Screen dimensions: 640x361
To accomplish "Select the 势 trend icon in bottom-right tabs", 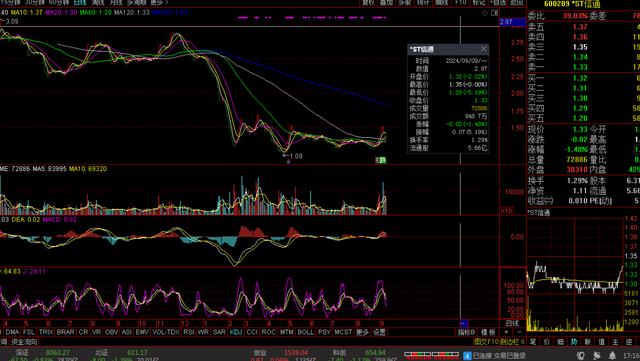I will [x=574, y=341].
